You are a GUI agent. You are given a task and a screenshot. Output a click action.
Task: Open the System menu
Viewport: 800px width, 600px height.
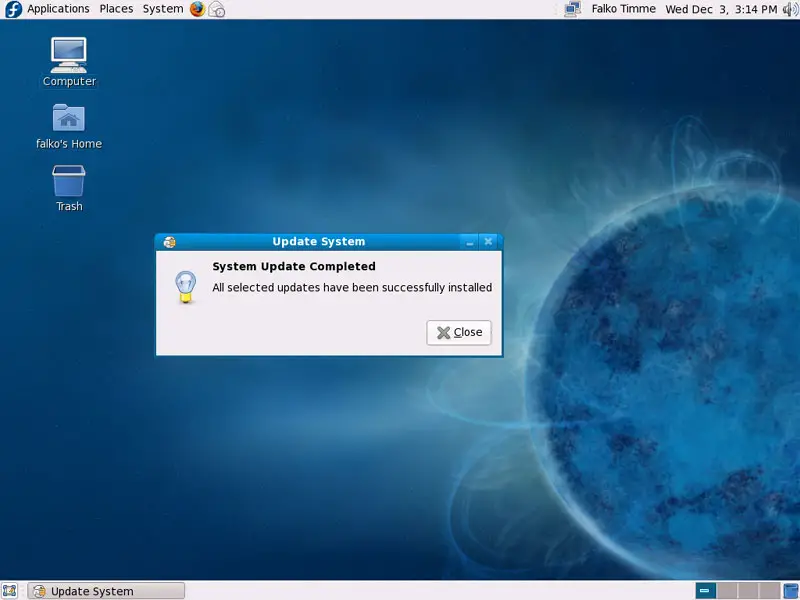click(x=163, y=9)
